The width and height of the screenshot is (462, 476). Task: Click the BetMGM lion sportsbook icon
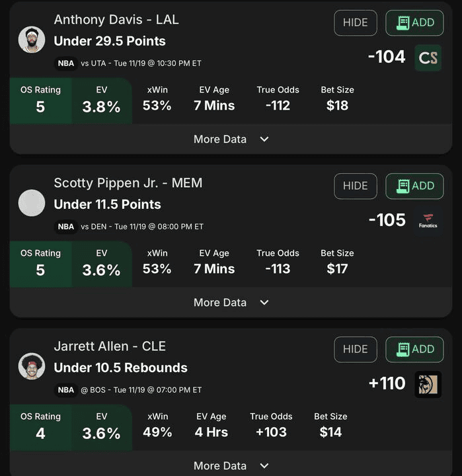[428, 384]
